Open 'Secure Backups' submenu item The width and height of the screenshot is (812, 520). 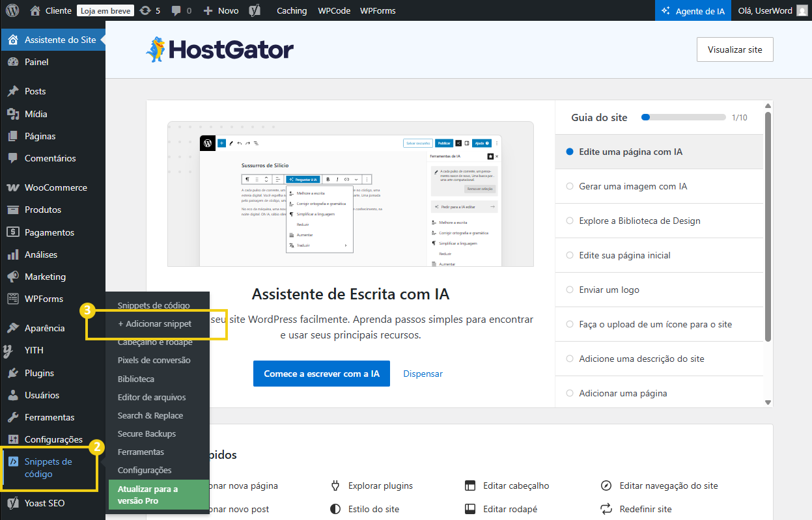(x=147, y=433)
